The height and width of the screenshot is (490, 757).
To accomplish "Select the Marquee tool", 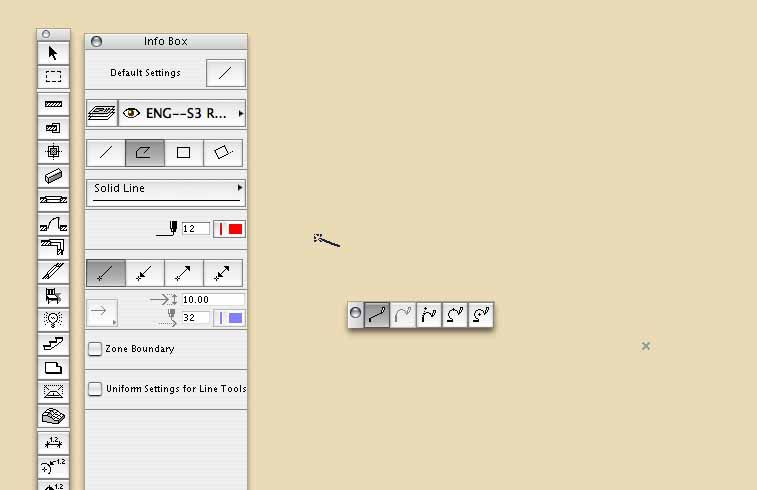I will (53, 77).
